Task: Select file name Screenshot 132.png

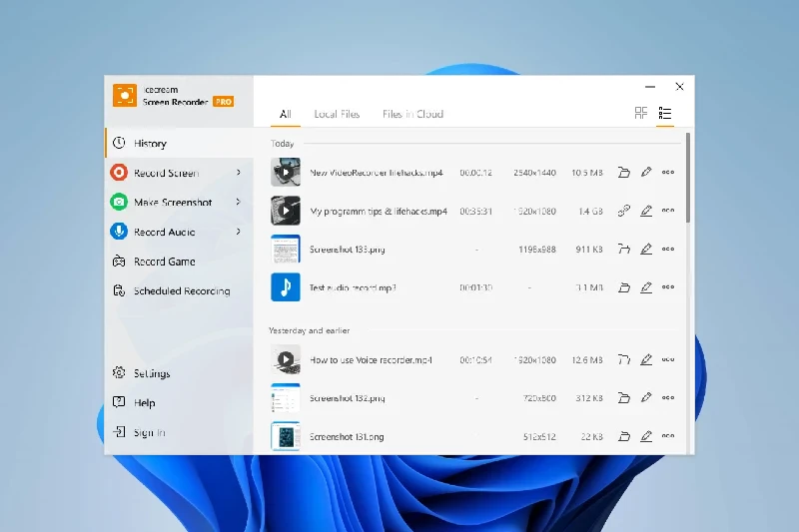Action: tap(347, 398)
